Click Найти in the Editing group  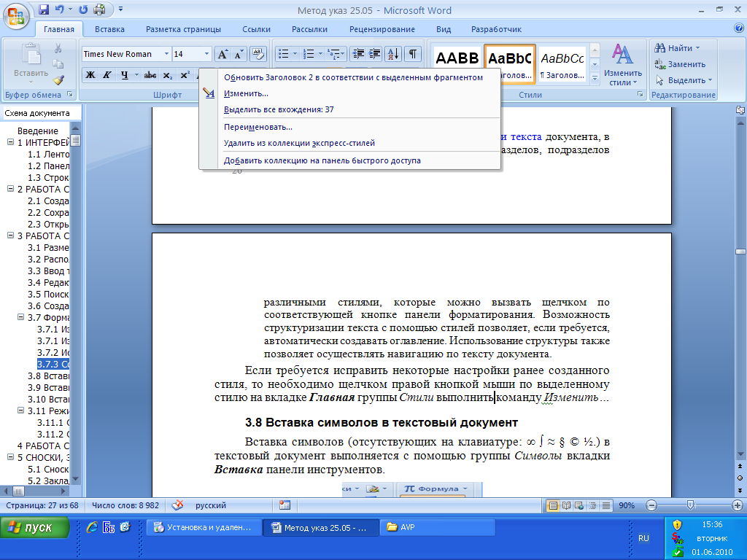677,48
